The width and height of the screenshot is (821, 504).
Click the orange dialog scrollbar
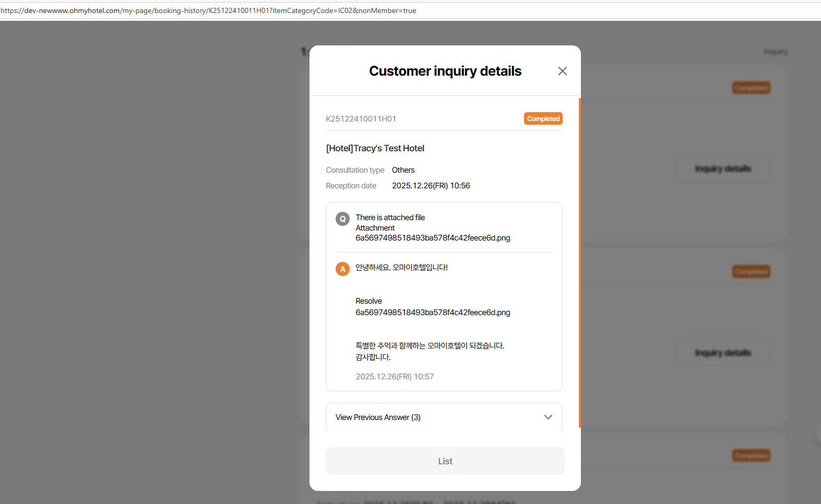pyautogui.click(x=579, y=261)
